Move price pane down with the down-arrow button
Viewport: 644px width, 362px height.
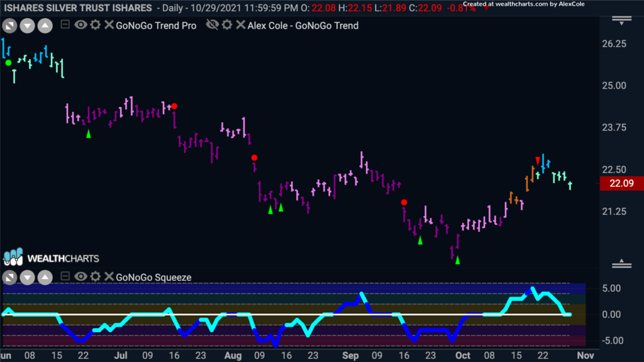(x=27, y=26)
